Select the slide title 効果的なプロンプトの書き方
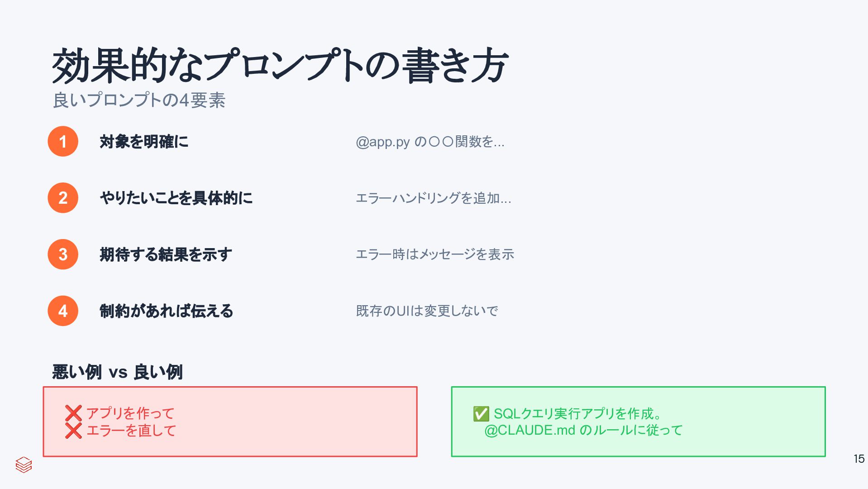 tap(280, 66)
